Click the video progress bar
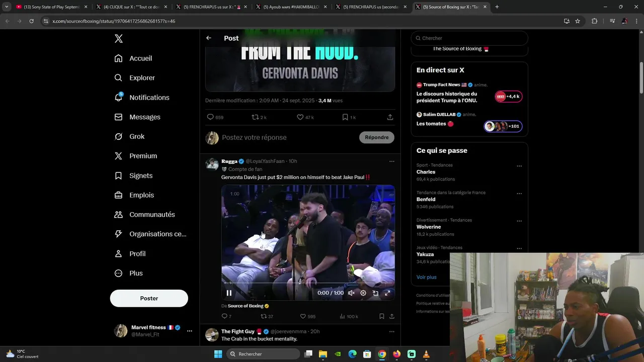Image resolution: width=644 pixels, height=362 pixels. [x=308, y=283]
